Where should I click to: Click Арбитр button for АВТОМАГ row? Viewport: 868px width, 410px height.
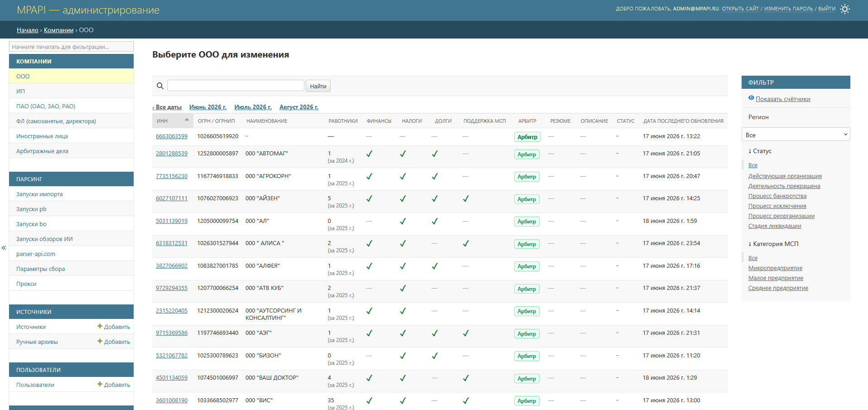coord(527,154)
